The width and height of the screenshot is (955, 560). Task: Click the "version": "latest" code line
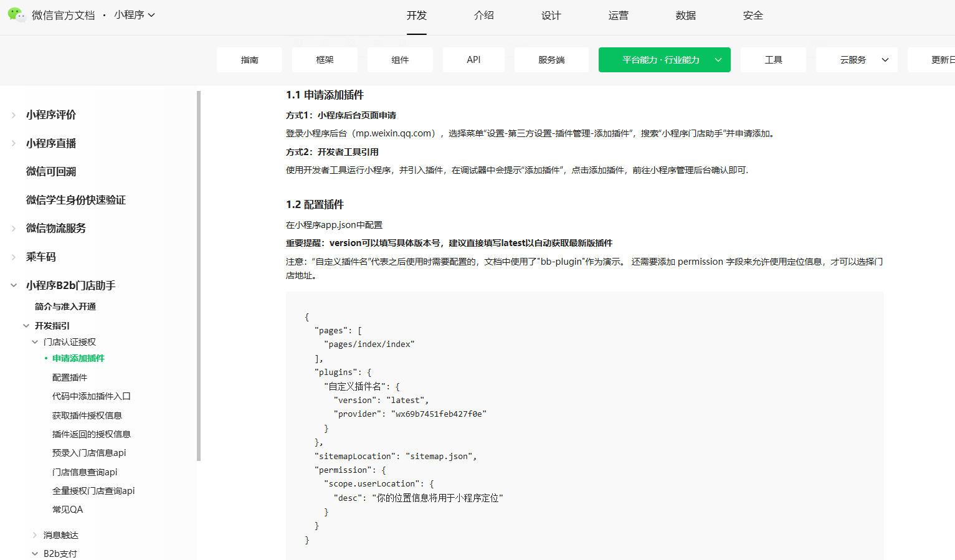pyautogui.click(x=381, y=401)
